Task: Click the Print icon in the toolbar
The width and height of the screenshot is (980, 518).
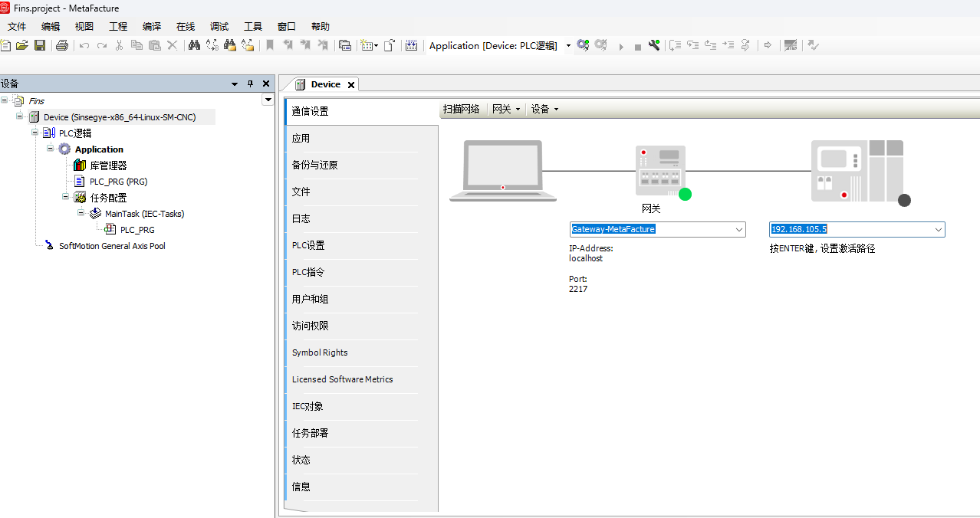Action: (62, 45)
